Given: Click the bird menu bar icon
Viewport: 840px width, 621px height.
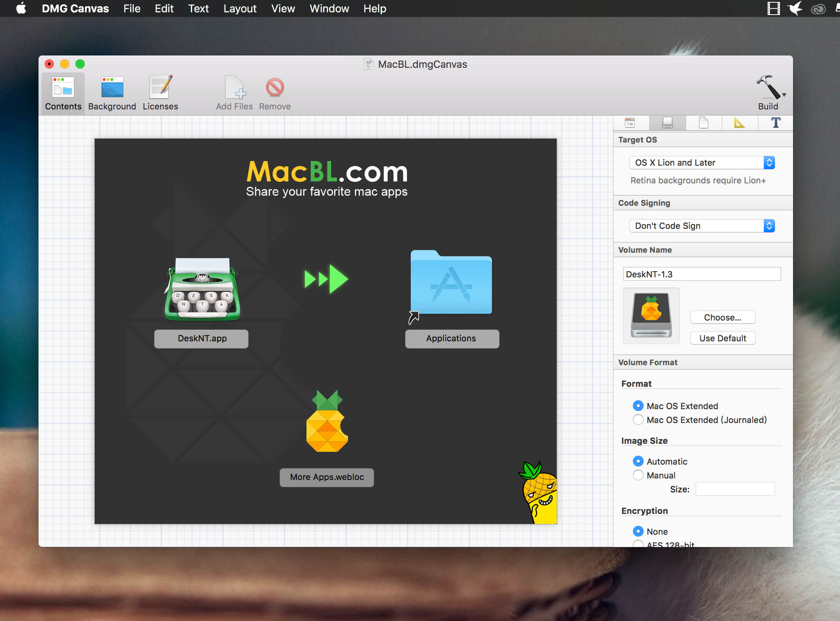Looking at the screenshot, I should pyautogui.click(x=795, y=8).
